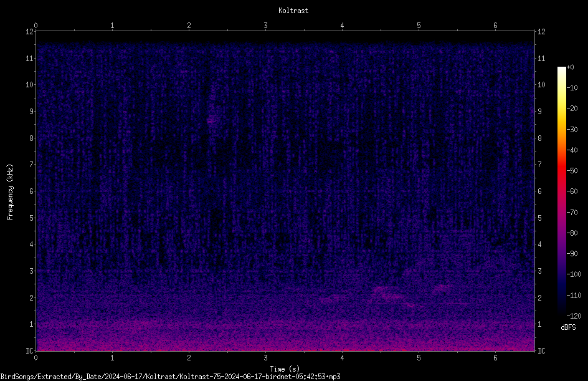Click the DC label on the left axis
The height and width of the screenshot is (381, 588).
tap(30, 350)
